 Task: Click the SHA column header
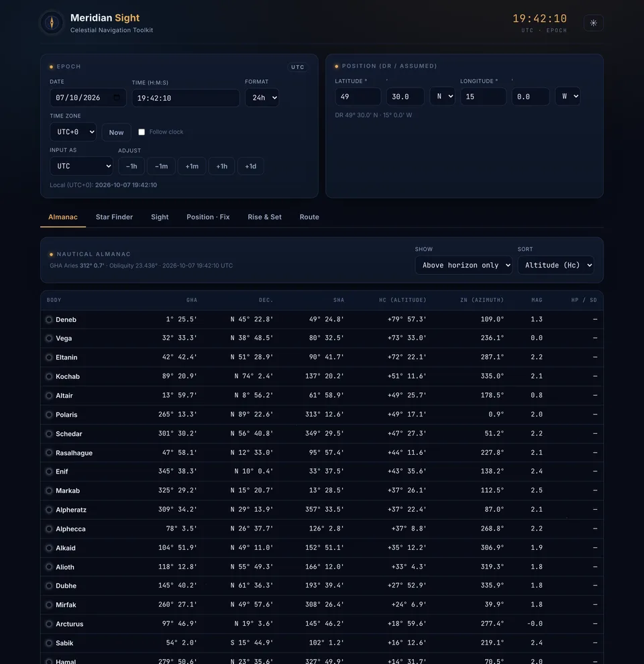[x=339, y=300]
